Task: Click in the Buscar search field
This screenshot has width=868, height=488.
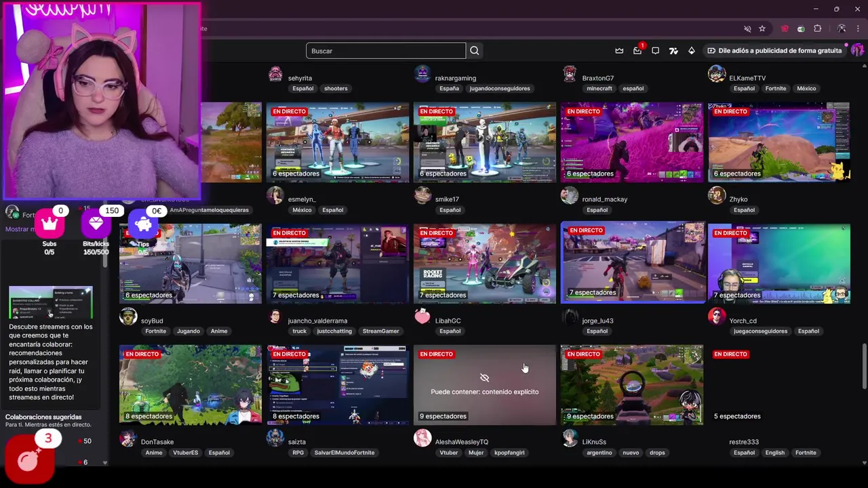Action: point(386,51)
